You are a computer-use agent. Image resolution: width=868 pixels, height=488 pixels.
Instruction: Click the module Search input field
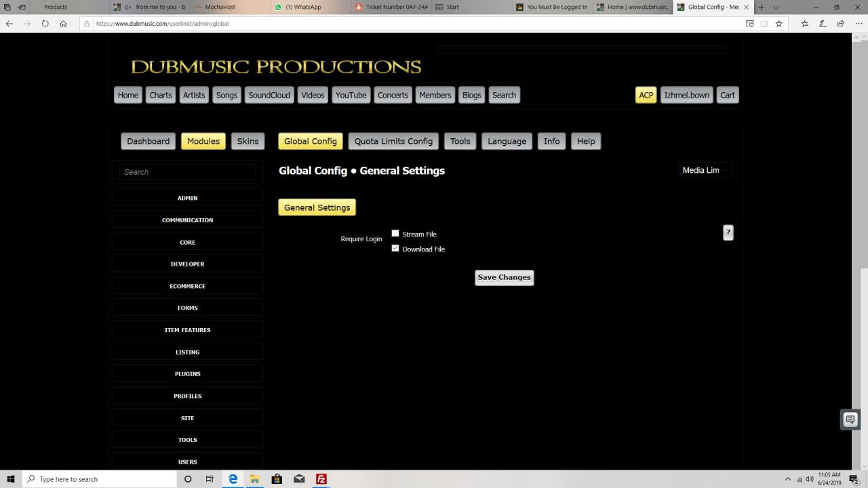pyautogui.click(x=188, y=172)
